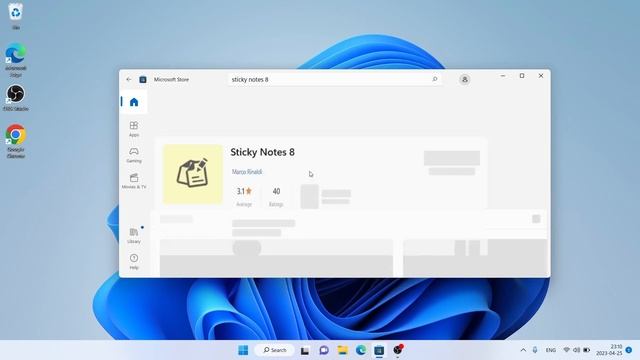Select Microsoft Store taskbar icon
640x360 pixels.
point(379,350)
